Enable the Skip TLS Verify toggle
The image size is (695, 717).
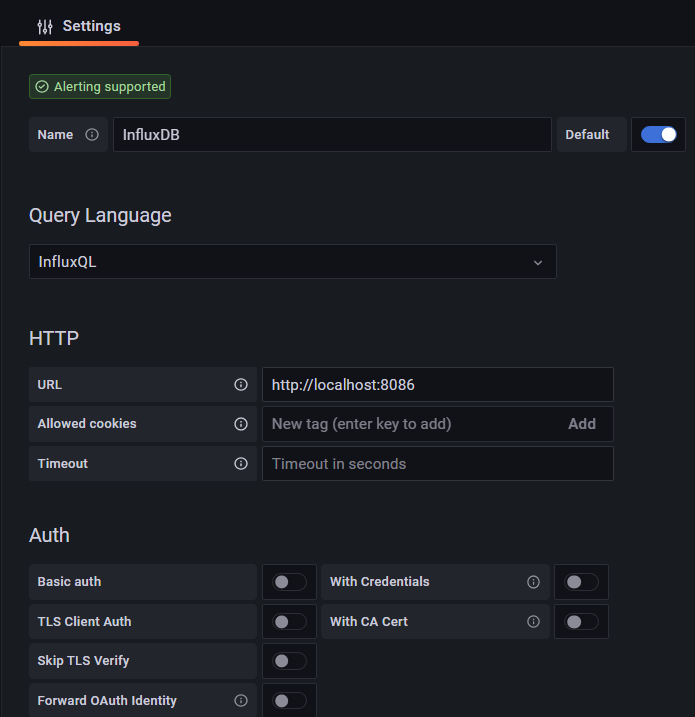289,661
